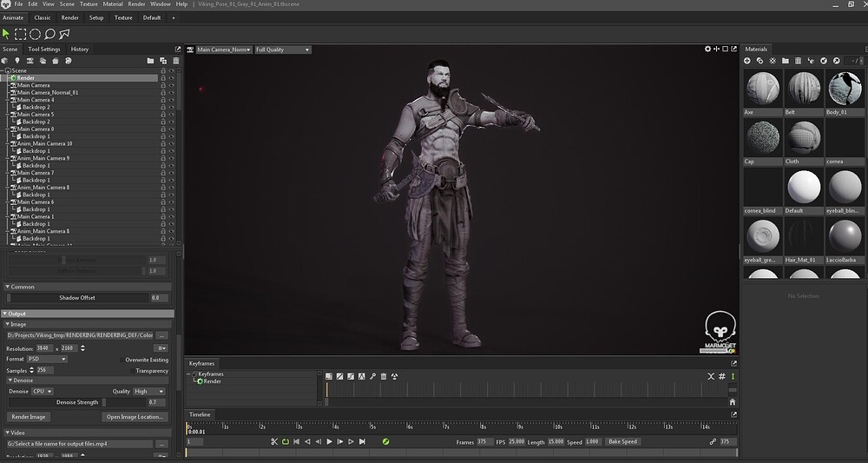Pop out the Timeline panel
Screen dimensions: 868x463
click(x=733, y=415)
